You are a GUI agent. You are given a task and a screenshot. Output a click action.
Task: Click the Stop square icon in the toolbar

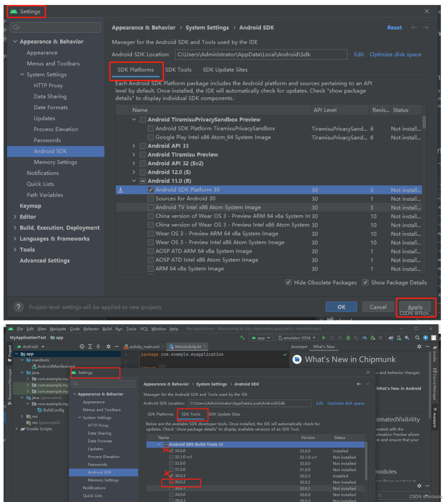[x=380, y=338]
